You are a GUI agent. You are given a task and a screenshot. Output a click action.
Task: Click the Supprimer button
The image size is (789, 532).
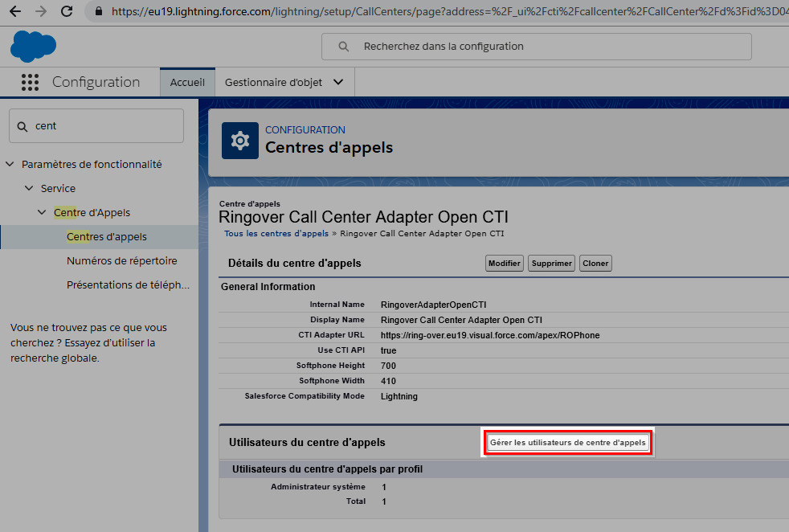coord(551,264)
